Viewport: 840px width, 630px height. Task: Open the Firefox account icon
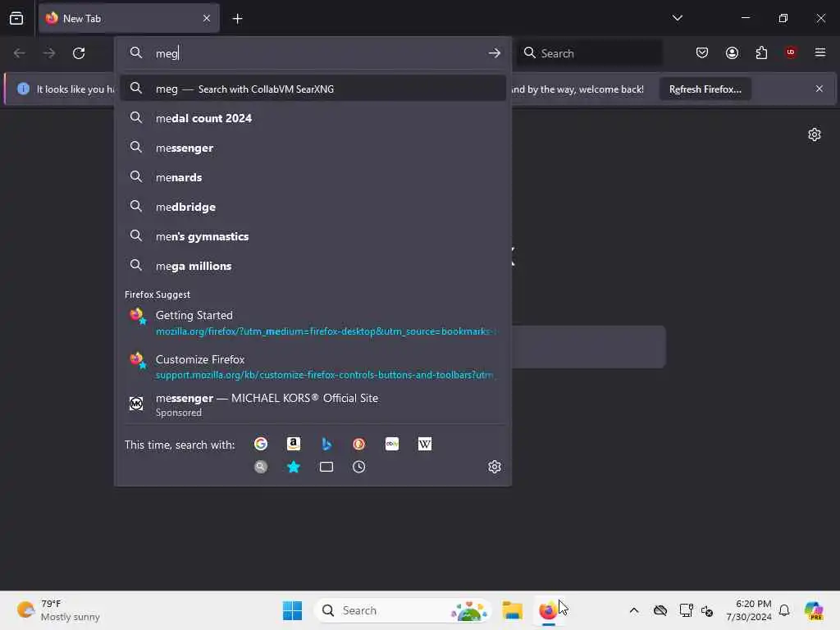(732, 52)
